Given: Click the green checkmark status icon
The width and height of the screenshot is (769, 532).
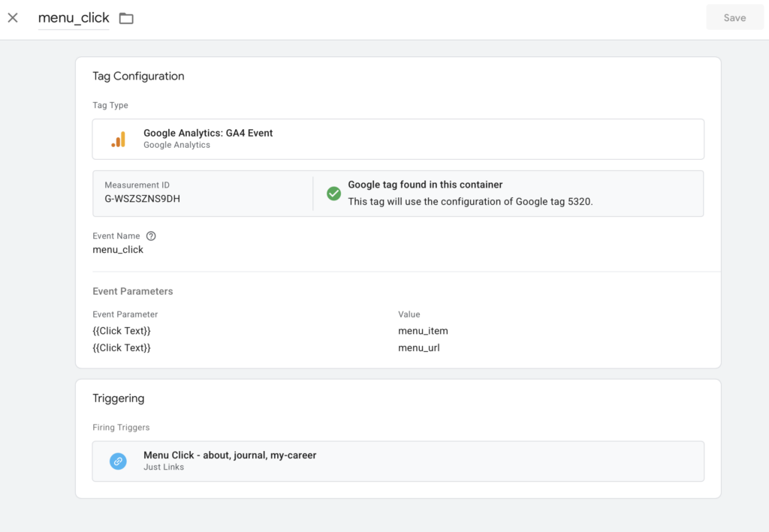Looking at the screenshot, I should 334,194.
